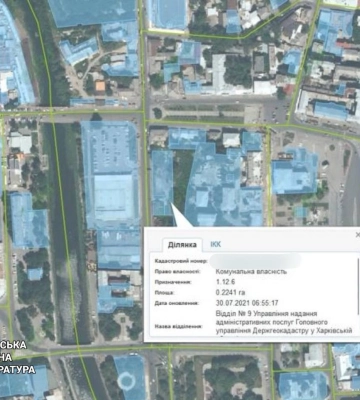Select the narrow parcel above popup pointer
Viewport: 360px width, 400px height.
tap(162, 183)
